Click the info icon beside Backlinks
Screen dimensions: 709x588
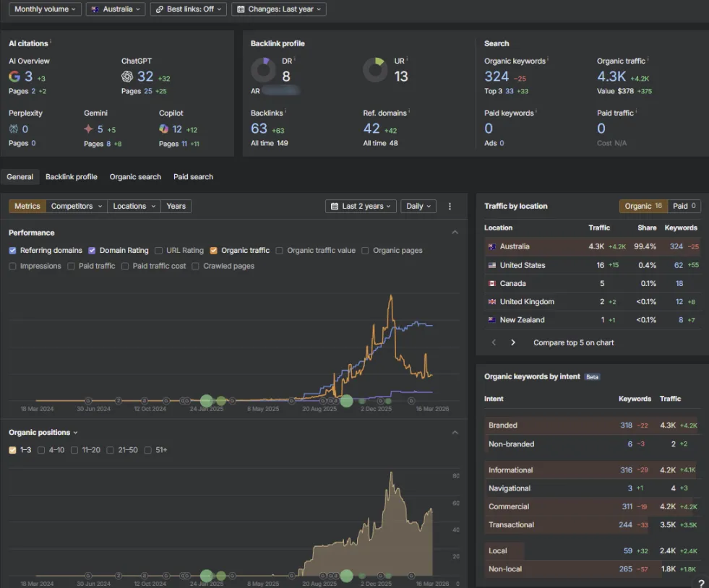tap(285, 111)
